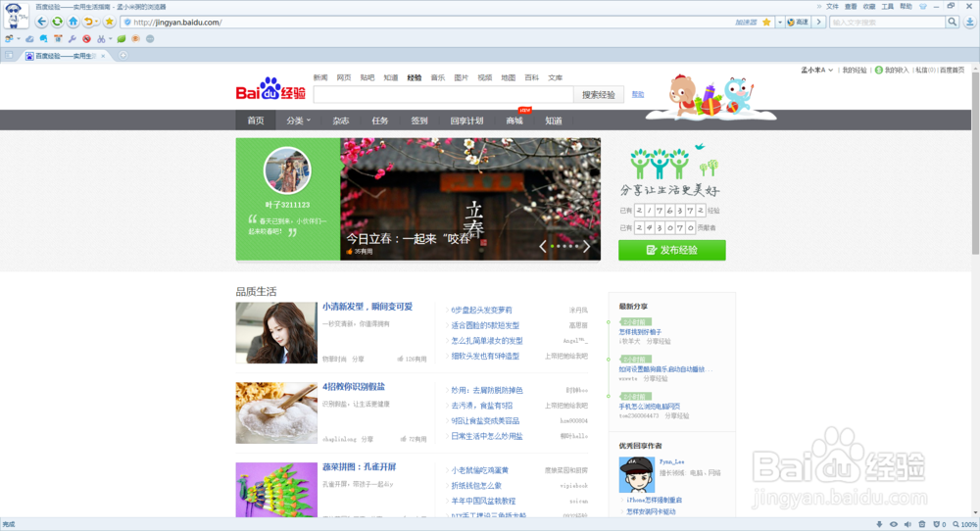980x531 pixels.
Task: Toggle the 高速 engine mode button
Action: pyautogui.click(x=798, y=22)
